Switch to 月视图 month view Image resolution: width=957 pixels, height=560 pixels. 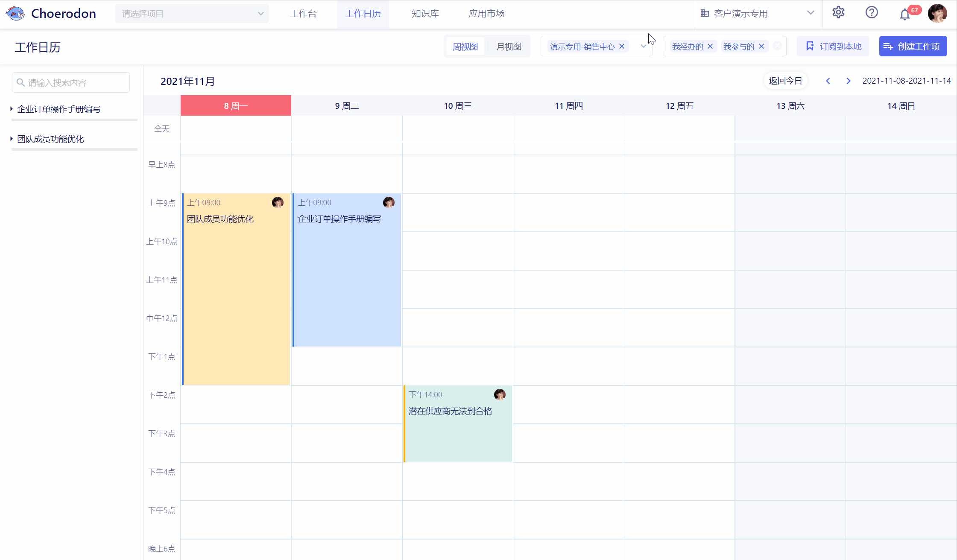(509, 47)
